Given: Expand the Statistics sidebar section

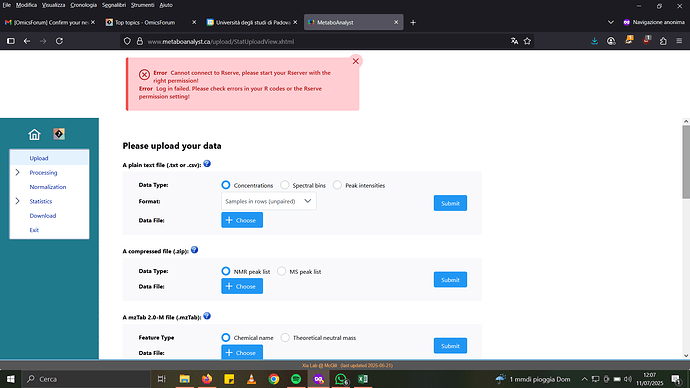Looking at the screenshot, I should (18, 201).
